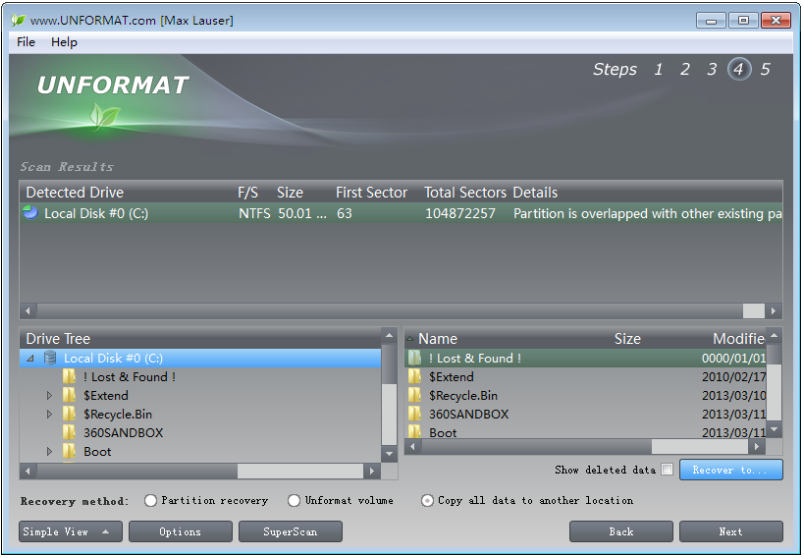Click left arrow of scan results scrollbar

28,311
